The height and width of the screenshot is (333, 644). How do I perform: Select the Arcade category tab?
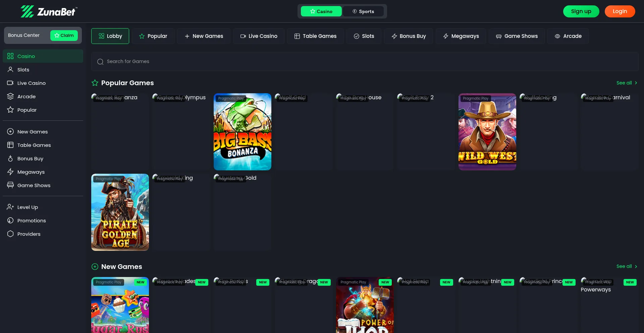(x=568, y=36)
